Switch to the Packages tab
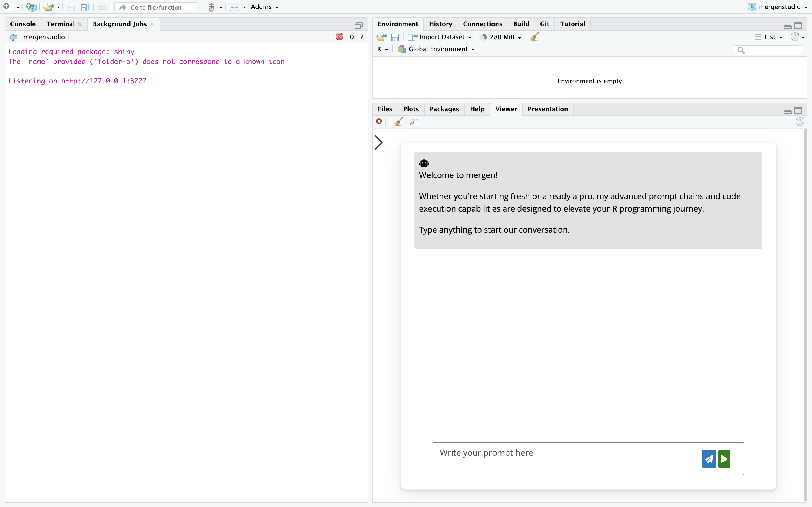This screenshot has height=507, width=812. [444, 109]
